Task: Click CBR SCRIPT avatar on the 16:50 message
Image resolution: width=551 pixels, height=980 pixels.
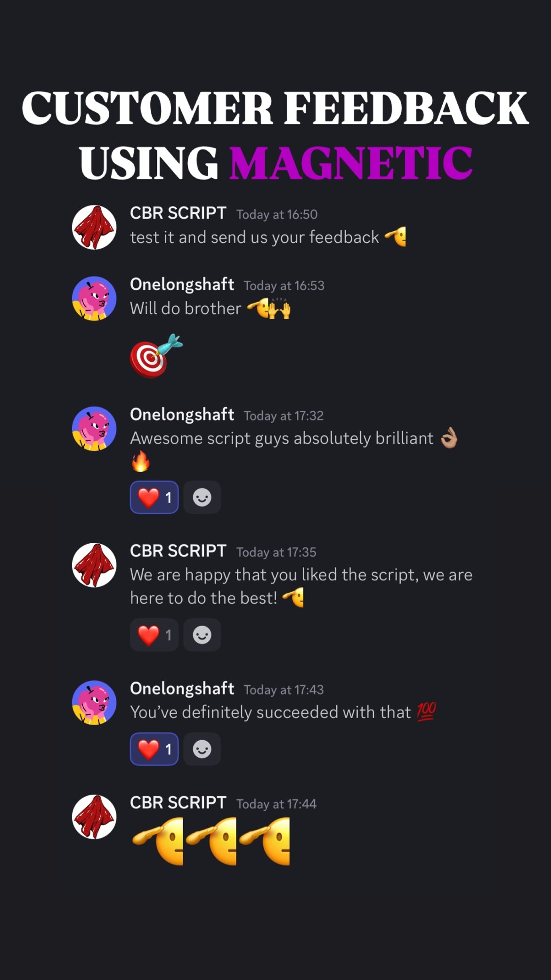Action: 94,227
